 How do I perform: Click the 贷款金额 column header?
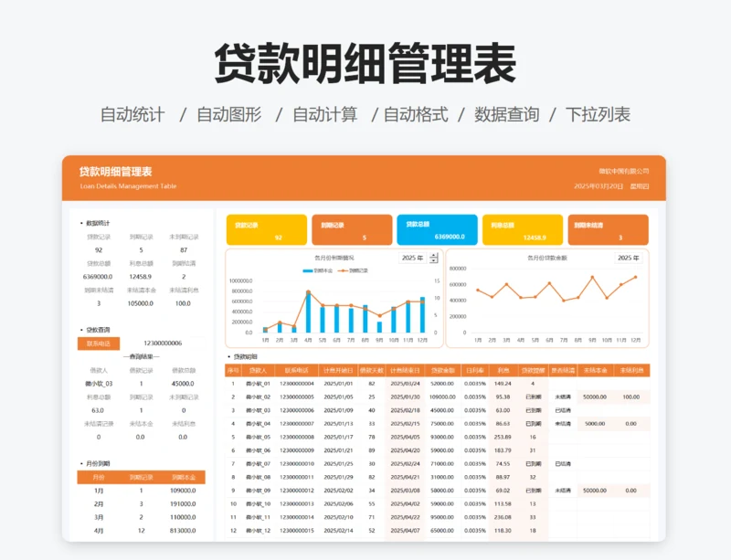[442, 371]
